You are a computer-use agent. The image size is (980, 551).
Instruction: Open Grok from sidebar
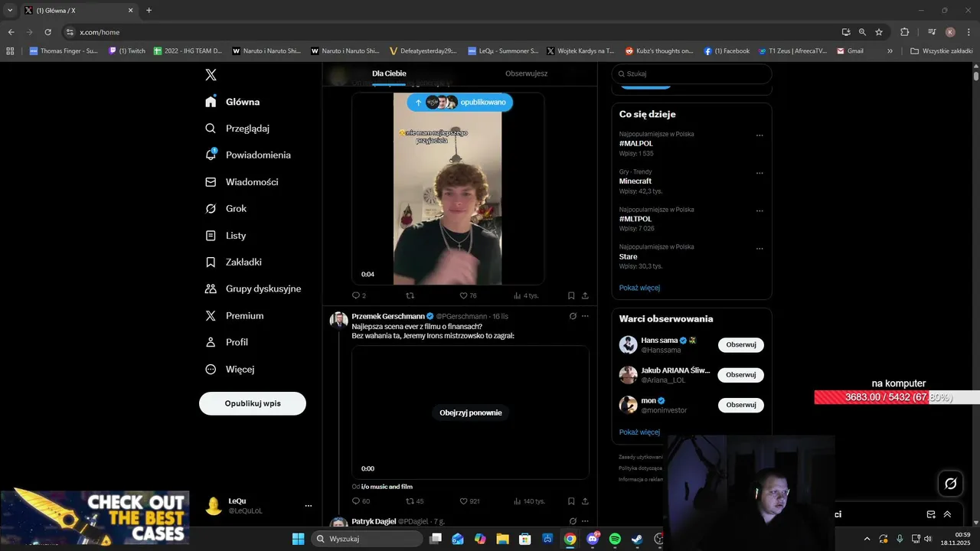226,208
